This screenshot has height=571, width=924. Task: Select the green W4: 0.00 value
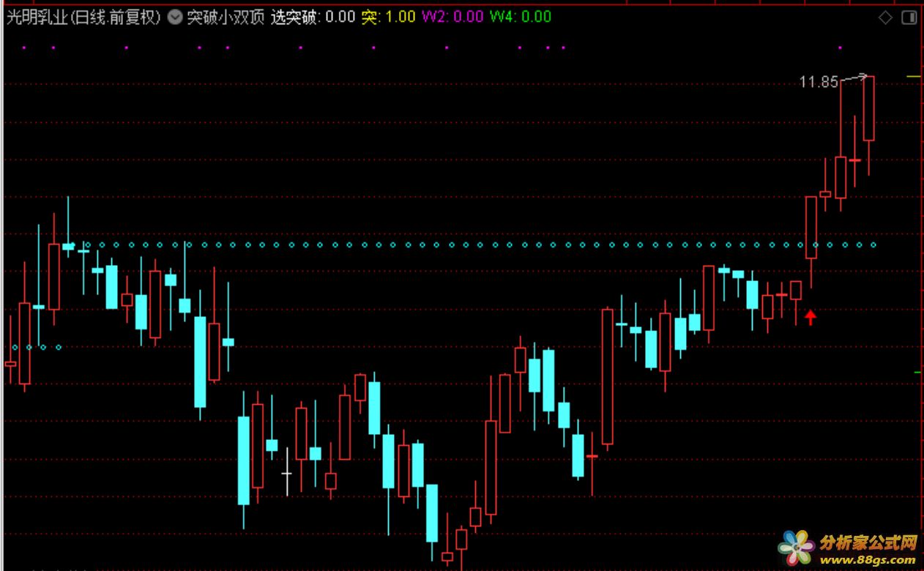pos(521,18)
